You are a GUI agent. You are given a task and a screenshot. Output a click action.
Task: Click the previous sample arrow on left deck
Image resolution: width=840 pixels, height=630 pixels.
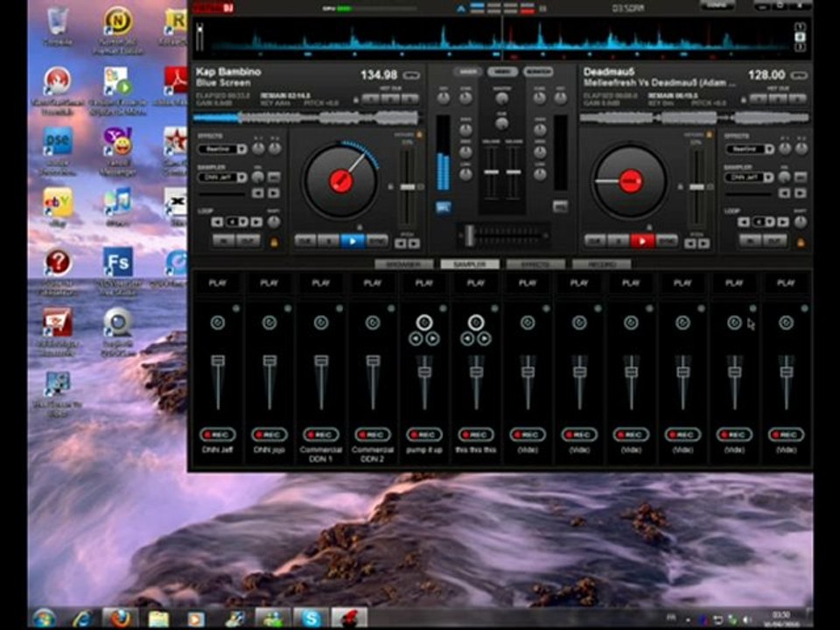click(257, 192)
